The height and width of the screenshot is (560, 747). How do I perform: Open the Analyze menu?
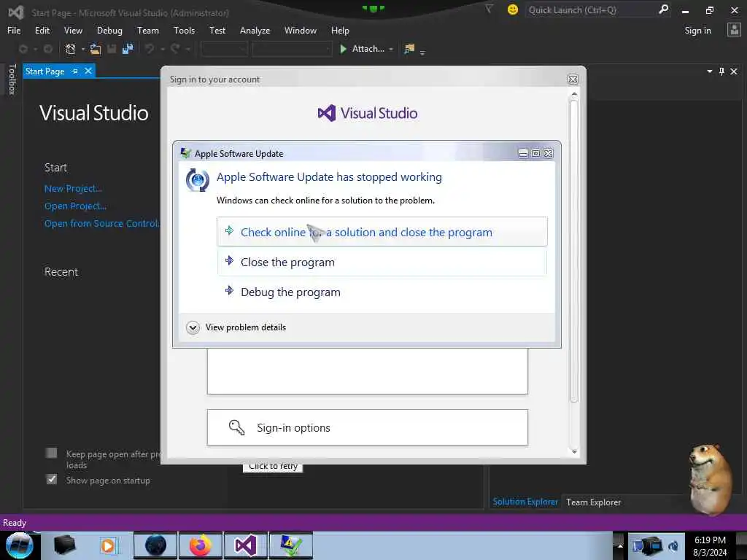click(255, 31)
